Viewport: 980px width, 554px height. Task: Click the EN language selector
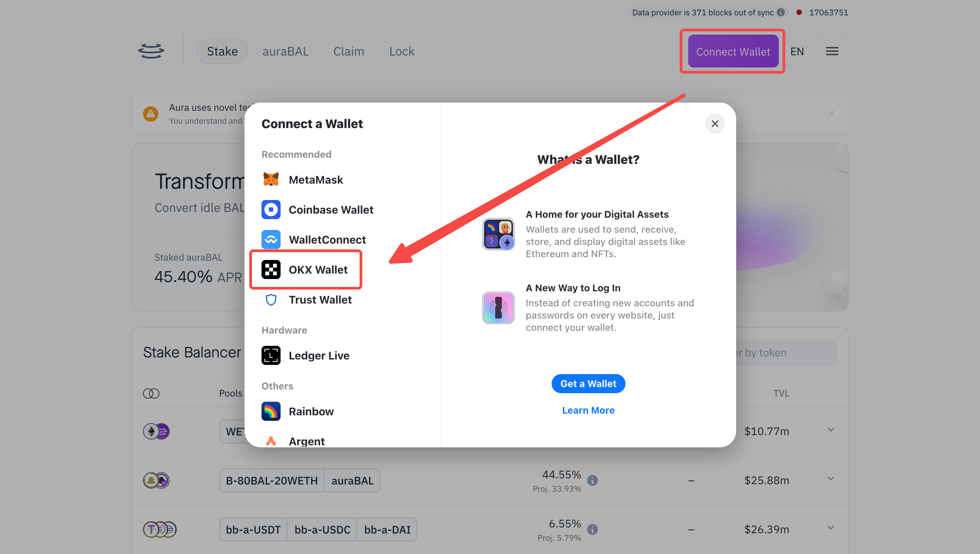tap(797, 51)
